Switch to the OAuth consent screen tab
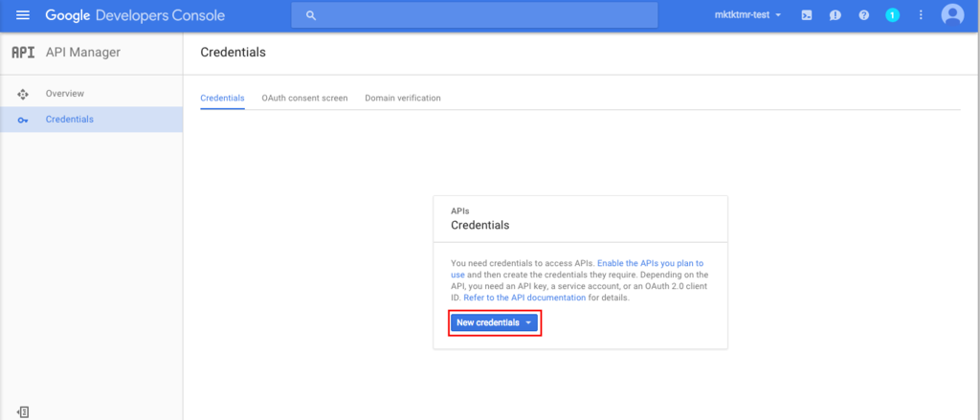 click(x=304, y=99)
